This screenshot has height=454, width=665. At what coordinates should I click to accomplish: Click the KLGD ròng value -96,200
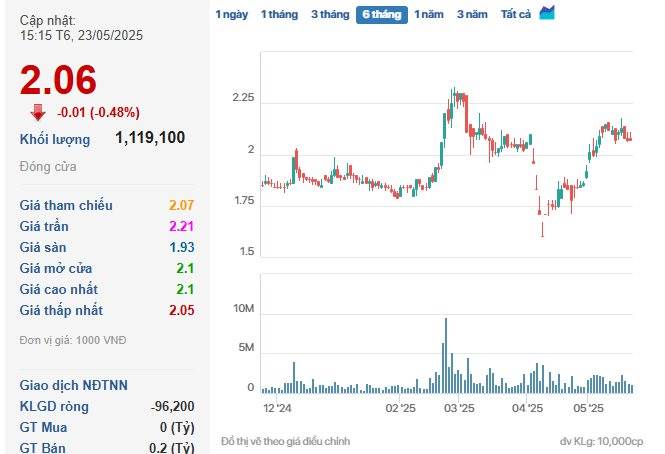click(x=173, y=406)
